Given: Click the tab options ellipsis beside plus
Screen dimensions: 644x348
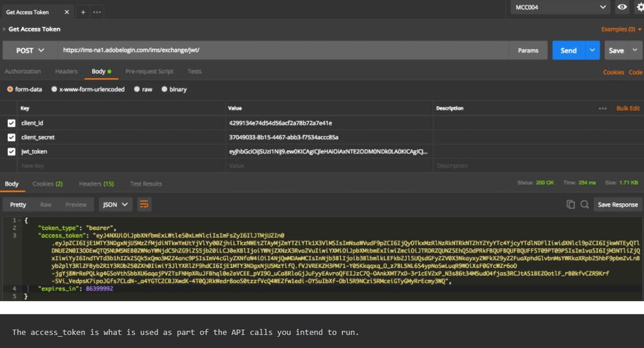Looking at the screenshot, I should click(97, 12).
